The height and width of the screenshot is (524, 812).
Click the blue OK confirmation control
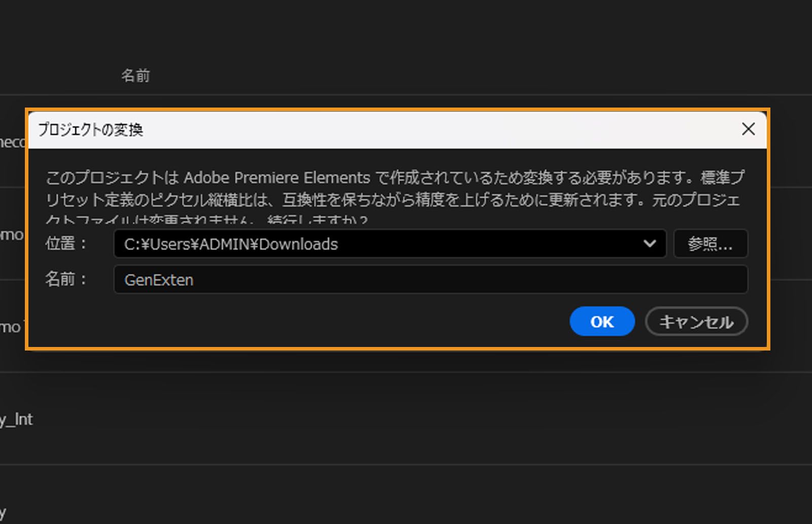click(602, 322)
